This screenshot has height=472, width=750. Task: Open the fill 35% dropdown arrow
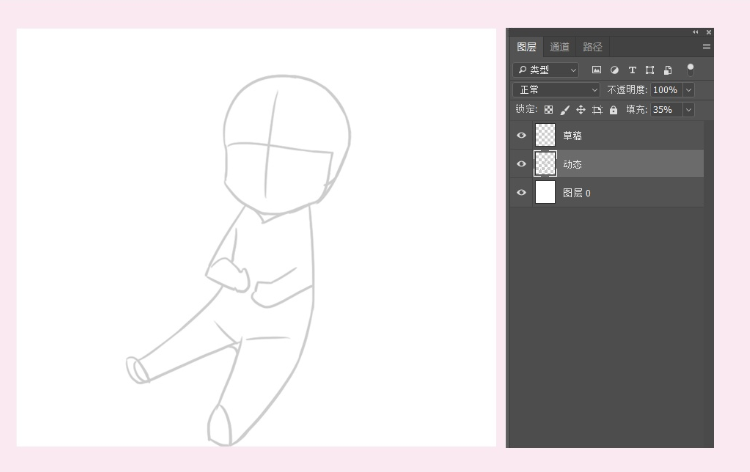point(688,110)
